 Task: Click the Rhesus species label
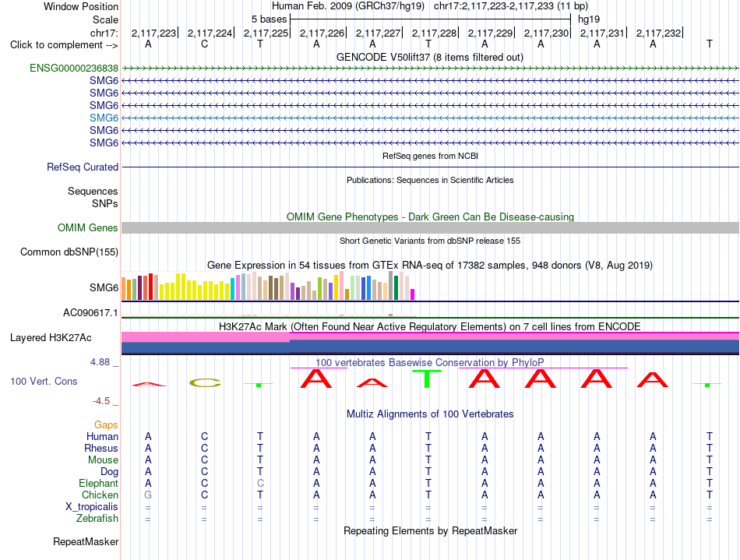click(x=101, y=448)
